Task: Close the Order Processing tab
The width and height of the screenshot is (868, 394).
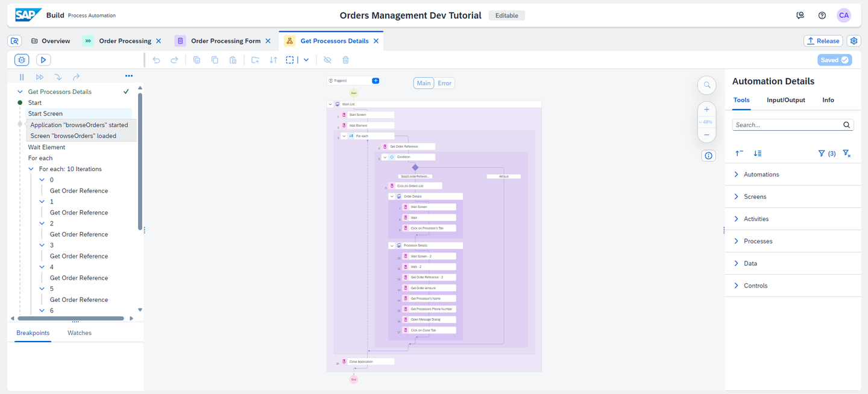Action: click(x=159, y=41)
